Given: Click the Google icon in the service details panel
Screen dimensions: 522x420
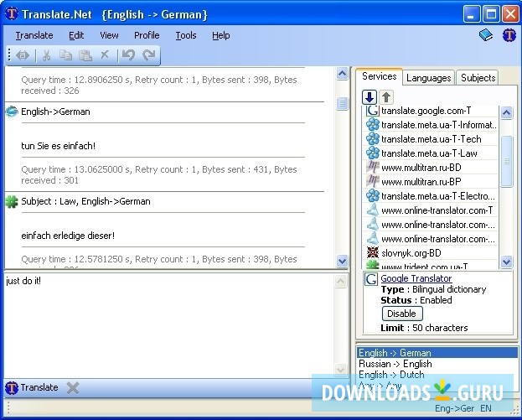Looking at the screenshot, I should pyautogui.click(x=371, y=279).
